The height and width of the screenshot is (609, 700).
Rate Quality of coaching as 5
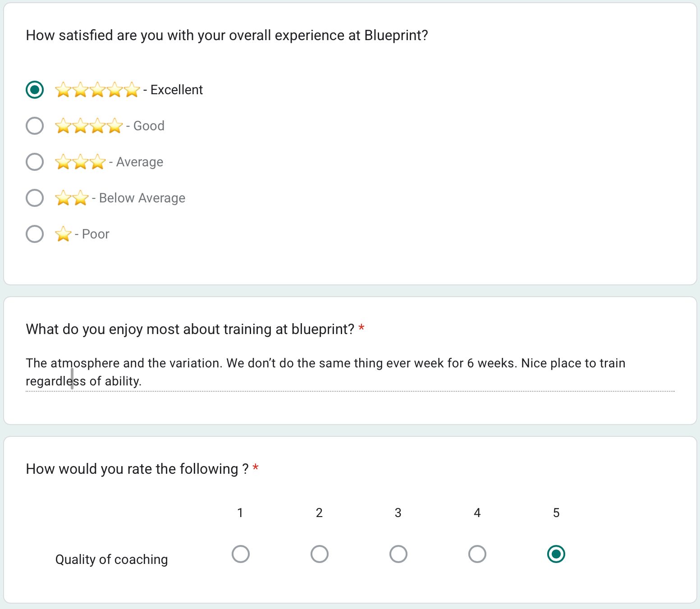tap(556, 554)
